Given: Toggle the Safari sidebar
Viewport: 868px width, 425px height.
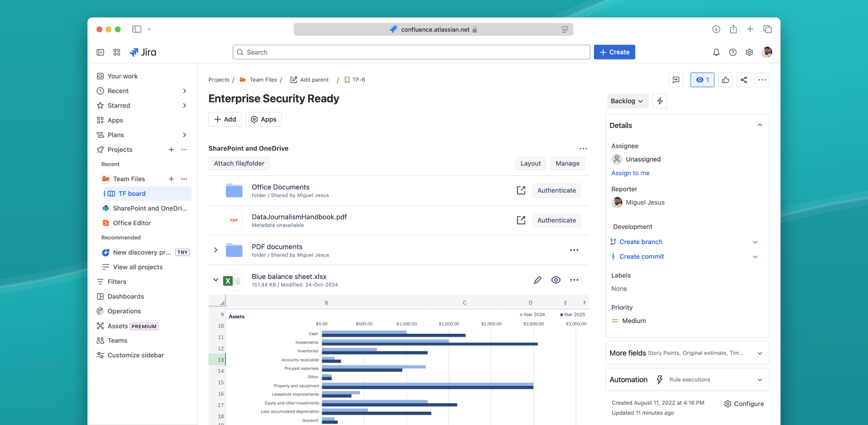Looking at the screenshot, I should (x=137, y=29).
